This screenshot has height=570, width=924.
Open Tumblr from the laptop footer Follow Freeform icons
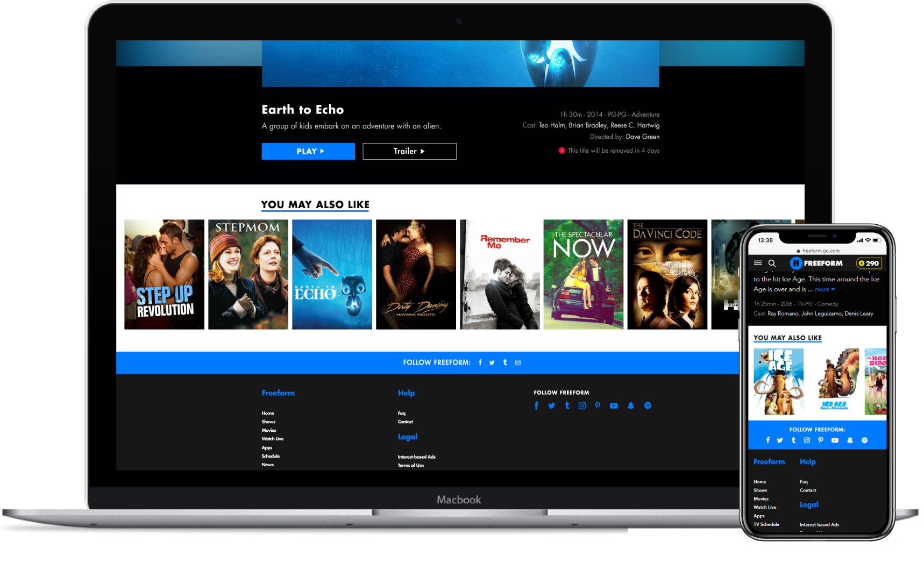tap(567, 405)
